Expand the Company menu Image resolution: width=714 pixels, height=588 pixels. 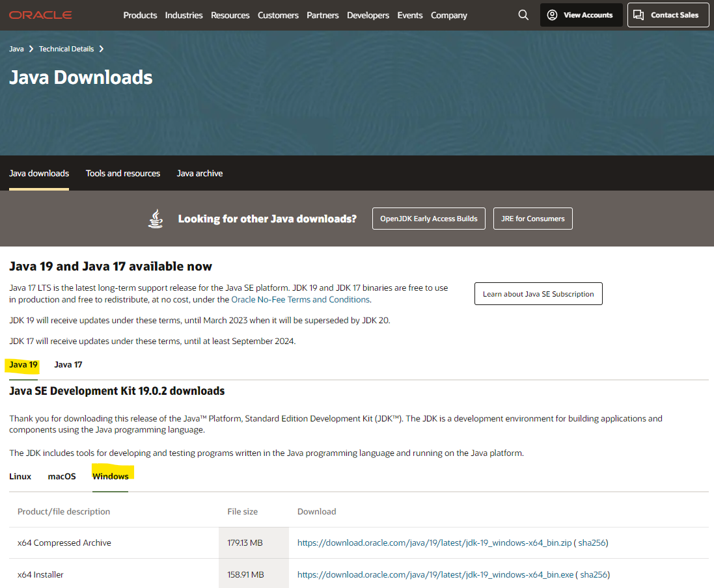click(x=449, y=15)
